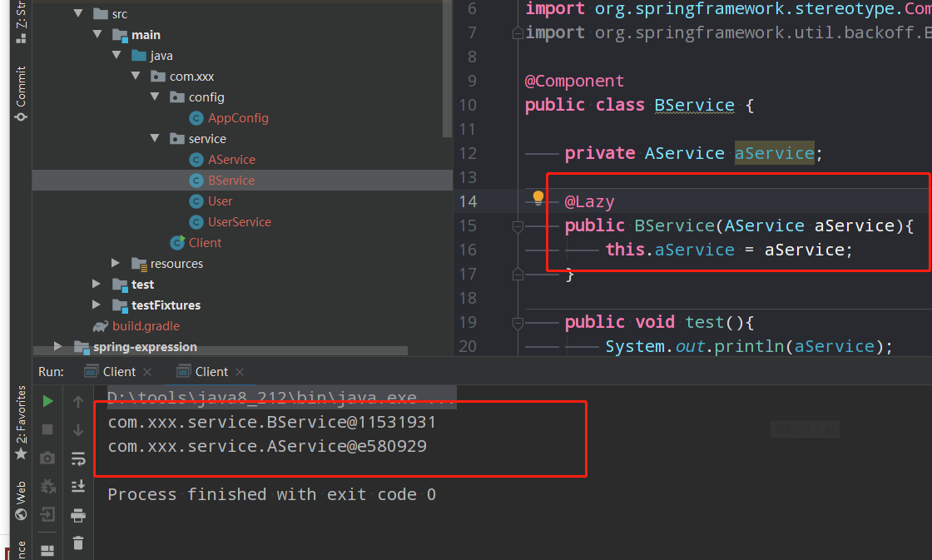This screenshot has height=560, width=932.
Task: Click the @Lazy annotation on line 14
Action: pos(590,201)
